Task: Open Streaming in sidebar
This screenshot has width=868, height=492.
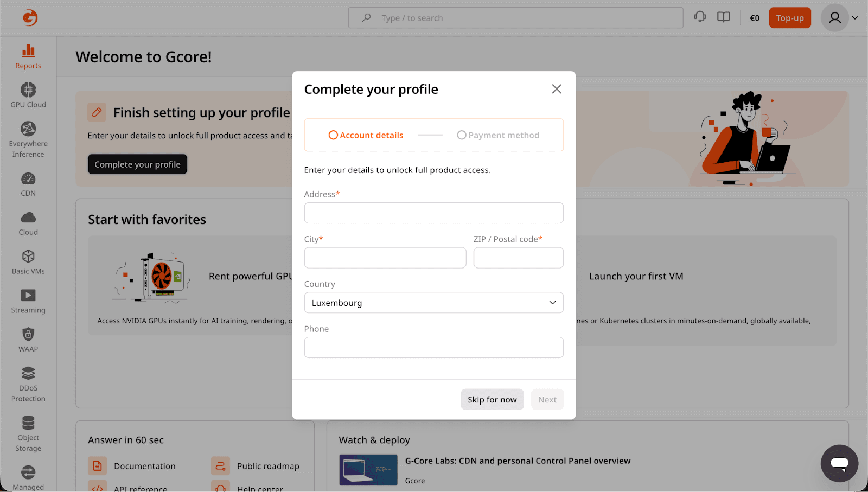Action: [28, 301]
